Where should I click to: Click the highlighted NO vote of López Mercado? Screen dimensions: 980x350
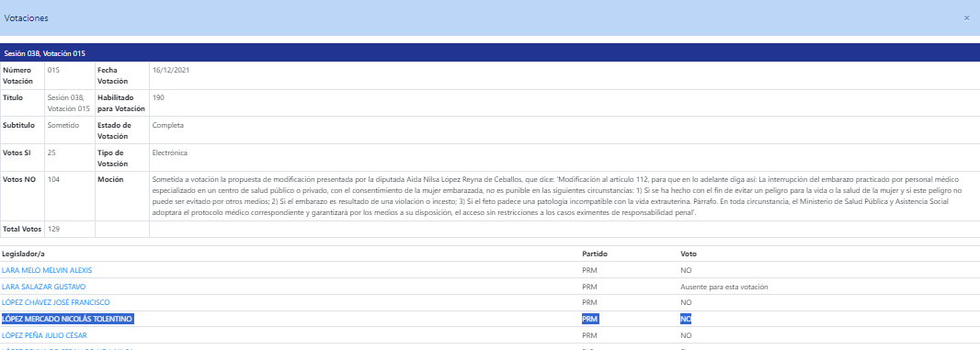click(x=686, y=319)
